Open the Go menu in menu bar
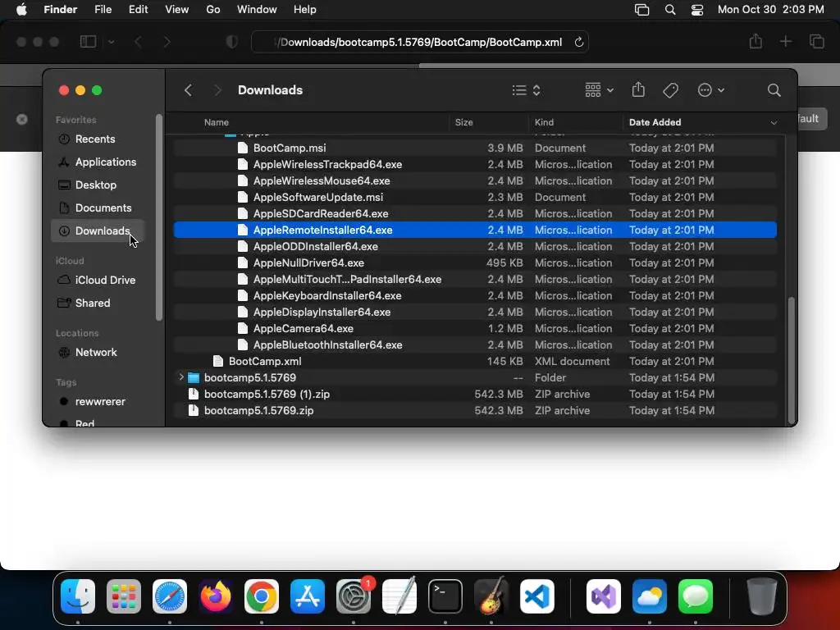The image size is (840, 630). click(213, 10)
